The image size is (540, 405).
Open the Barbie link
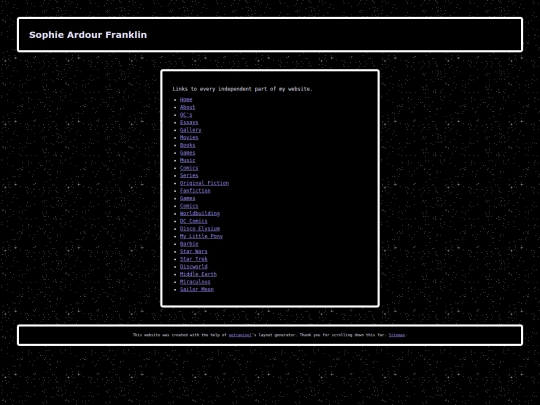[x=189, y=244]
